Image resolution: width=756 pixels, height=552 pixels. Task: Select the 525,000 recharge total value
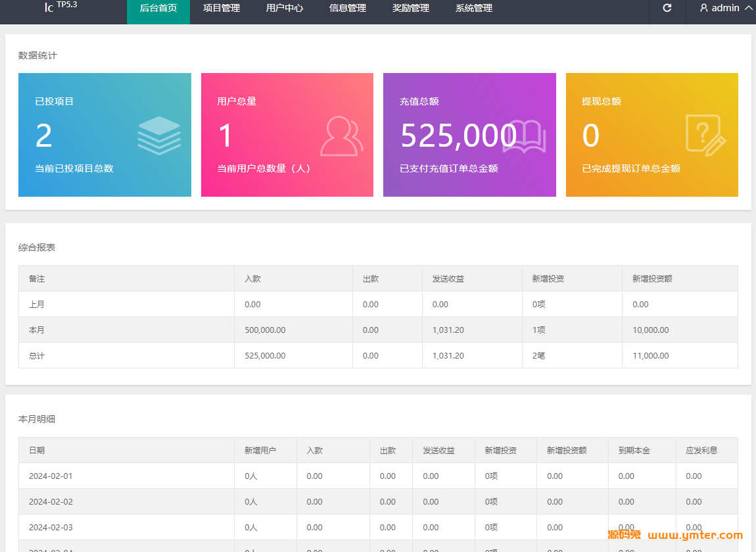[x=458, y=136]
